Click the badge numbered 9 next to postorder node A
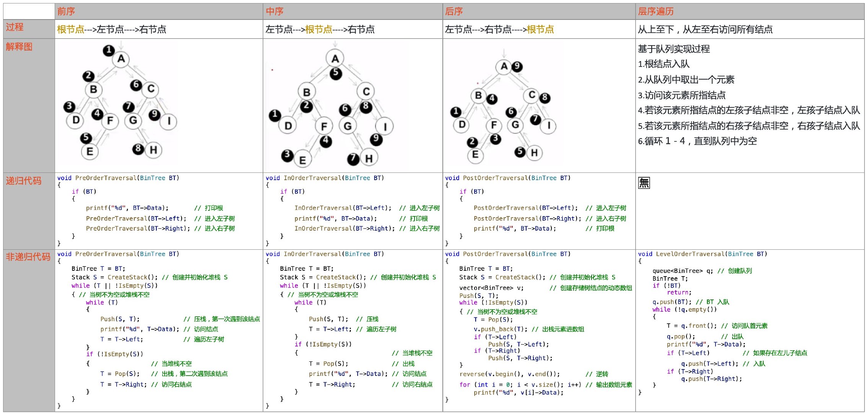The image size is (868, 413). [x=517, y=66]
